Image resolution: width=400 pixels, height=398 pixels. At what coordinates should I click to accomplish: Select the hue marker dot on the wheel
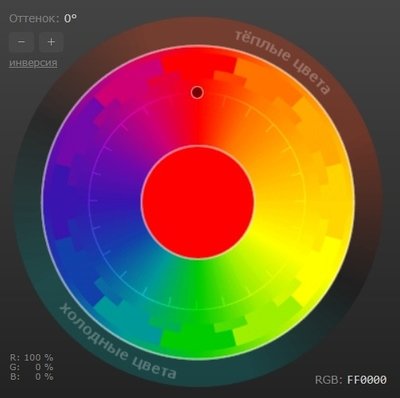197,92
